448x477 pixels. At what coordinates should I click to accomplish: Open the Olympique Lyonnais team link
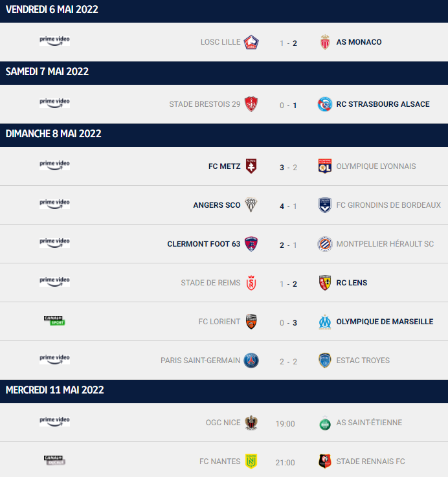click(x=376, y=166)
